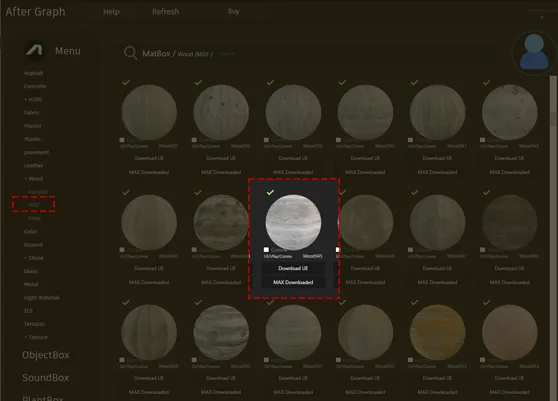Open the user profile avatar
Screen dimensions: 558x401
(534, 53)
